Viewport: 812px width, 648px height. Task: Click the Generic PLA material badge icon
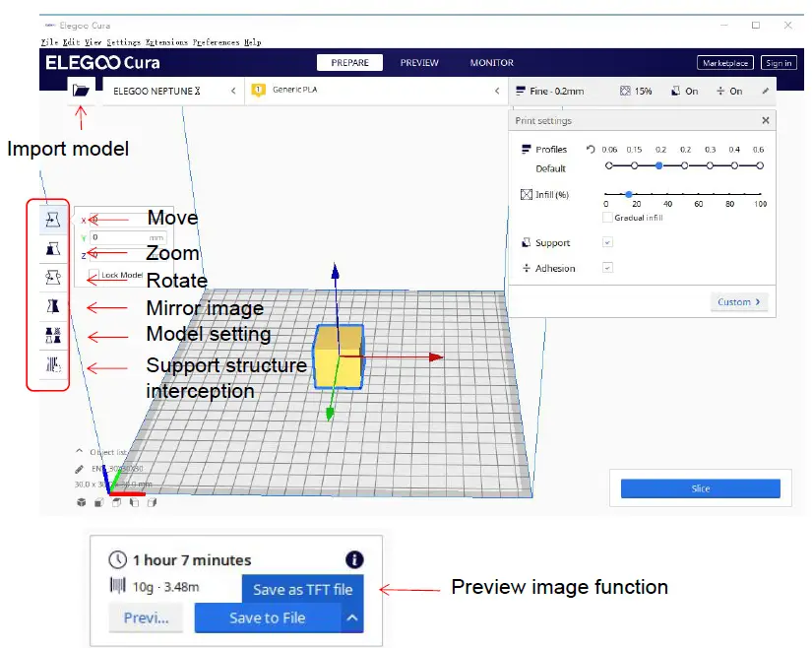coord(258,91)
